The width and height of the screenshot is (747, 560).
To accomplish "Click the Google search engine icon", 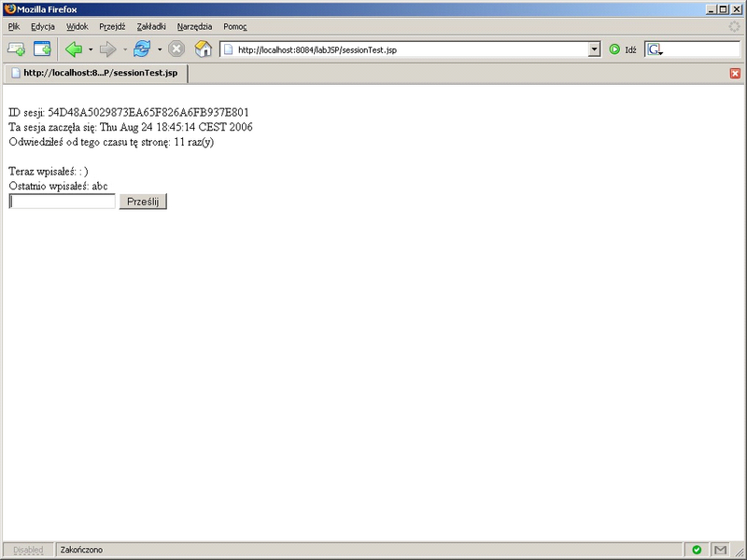I will pyautogui.click(x=655, y=49).
